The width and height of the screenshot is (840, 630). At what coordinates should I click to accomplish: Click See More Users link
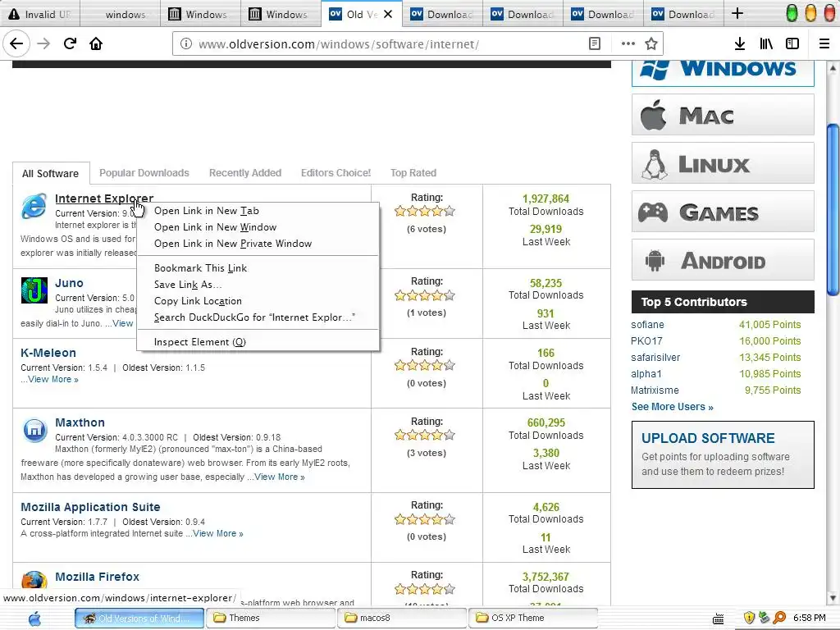click(673, 407)
